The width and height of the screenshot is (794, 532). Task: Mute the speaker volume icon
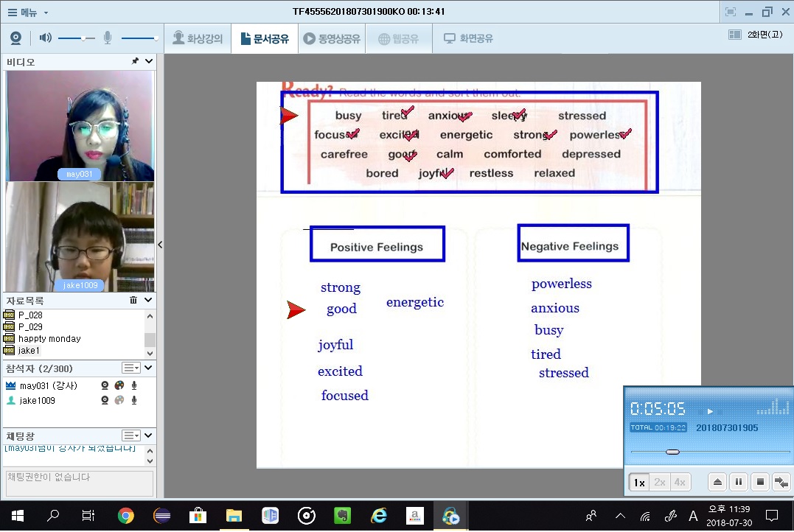coord(45,38)
